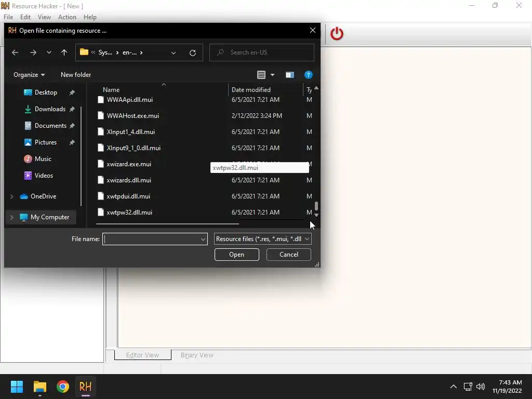The image size is (532, 399).
Task: Open the View menu
Action: [x=44, y=17]
